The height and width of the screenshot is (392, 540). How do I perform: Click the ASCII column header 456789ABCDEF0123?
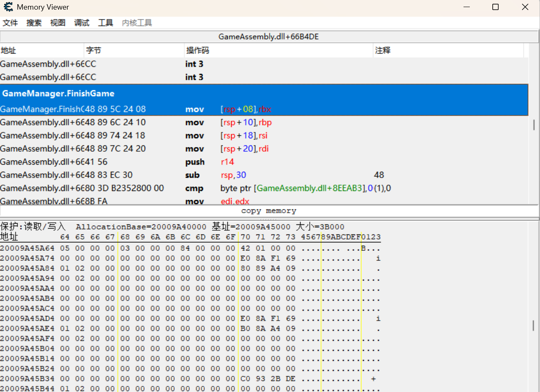341,237
